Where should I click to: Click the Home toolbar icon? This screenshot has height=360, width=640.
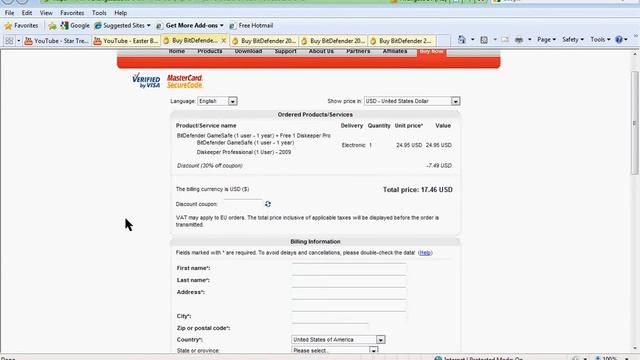(462, 40)
